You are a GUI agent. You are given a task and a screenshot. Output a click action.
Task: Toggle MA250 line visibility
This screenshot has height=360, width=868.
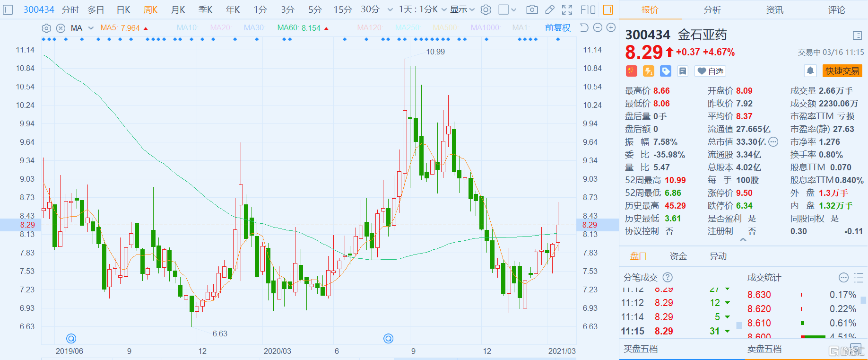click(x=408, y=28)
